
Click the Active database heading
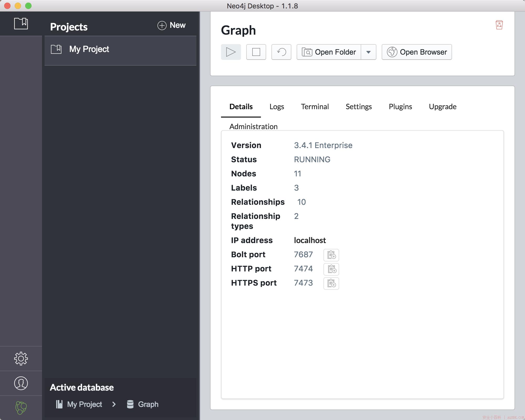coord(82,387)
